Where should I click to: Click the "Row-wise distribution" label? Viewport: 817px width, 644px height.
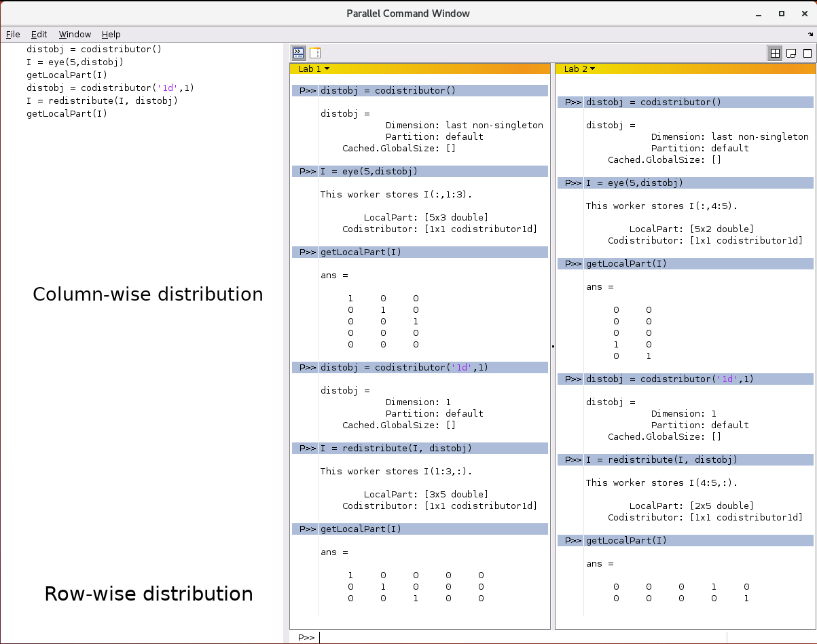pyautogui.click(x=149, y=594)
